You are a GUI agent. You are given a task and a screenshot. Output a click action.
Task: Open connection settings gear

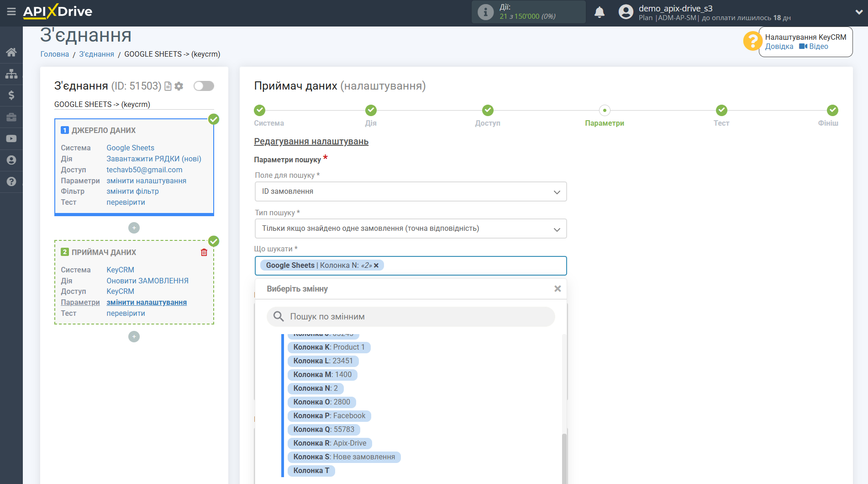pos(179,86)
